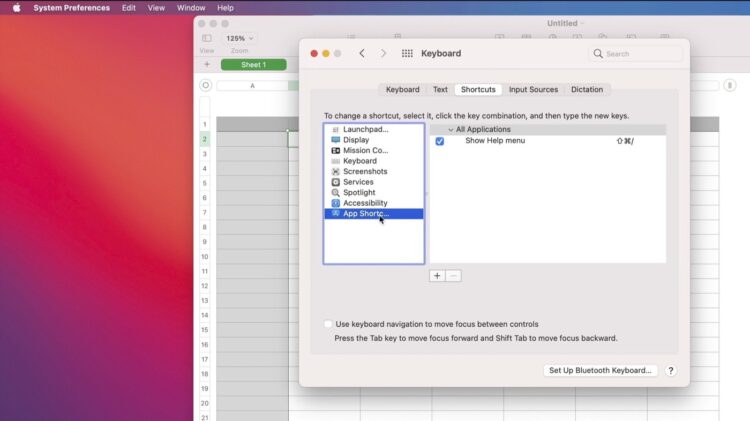Collapse the All Applications group
Viewport: 750px width, 421px height.
tap(450, 130)
